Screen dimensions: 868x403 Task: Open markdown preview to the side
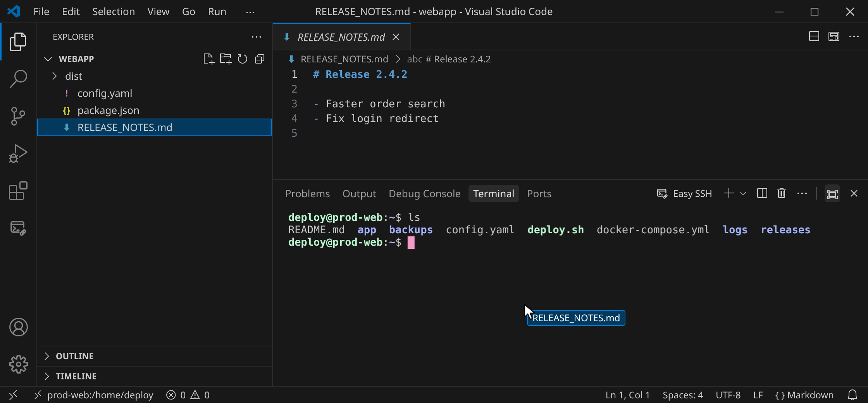(834, 36)
